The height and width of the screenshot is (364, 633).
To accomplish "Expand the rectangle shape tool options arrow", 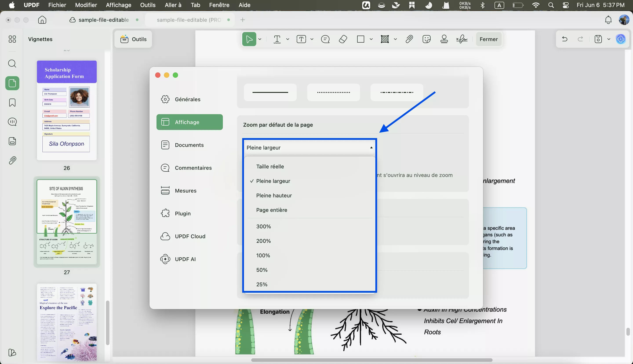I will pyautogui.click(x=371, y=39).
